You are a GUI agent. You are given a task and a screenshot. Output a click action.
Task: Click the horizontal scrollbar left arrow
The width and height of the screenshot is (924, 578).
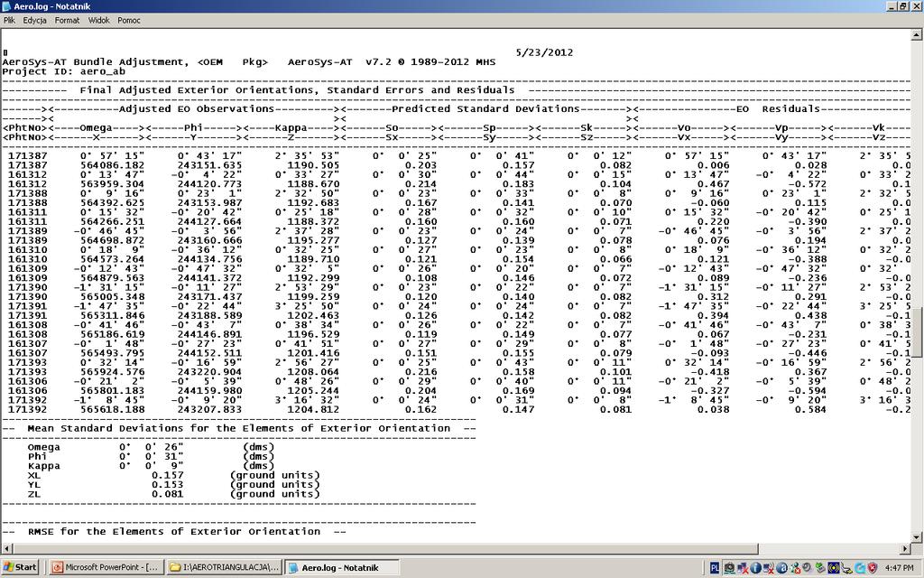pyautogui.click(x=5, y=548)
